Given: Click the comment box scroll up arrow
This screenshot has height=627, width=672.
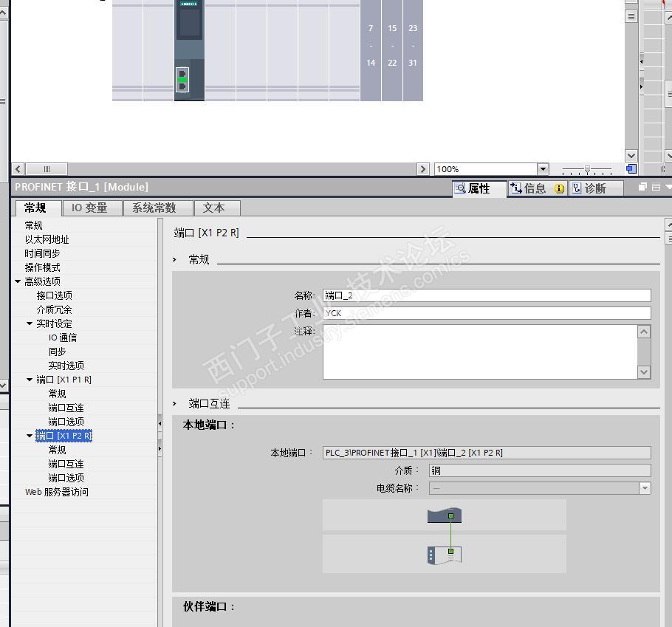Looking at the screenshot, I should tap(644, 332).
